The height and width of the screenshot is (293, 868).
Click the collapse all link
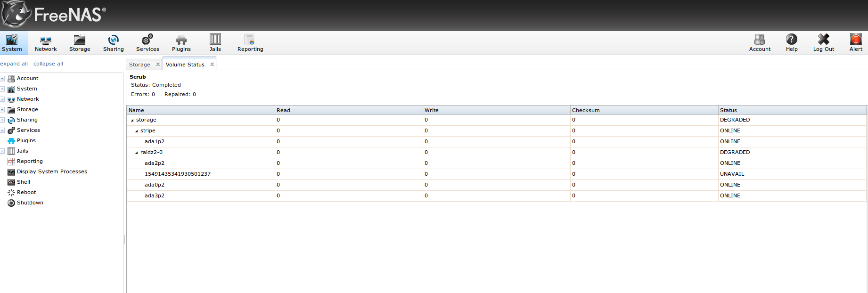point(48,64)
